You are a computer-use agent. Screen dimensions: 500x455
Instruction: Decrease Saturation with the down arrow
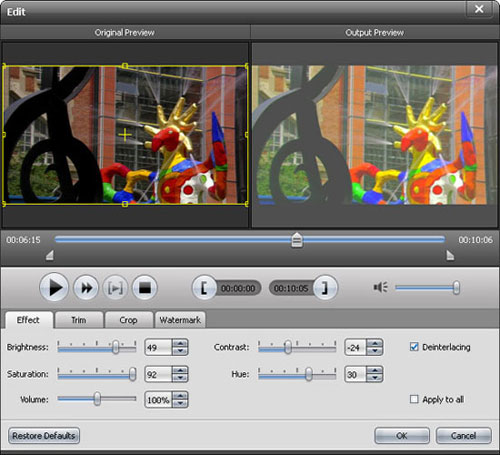click(180, 378)
